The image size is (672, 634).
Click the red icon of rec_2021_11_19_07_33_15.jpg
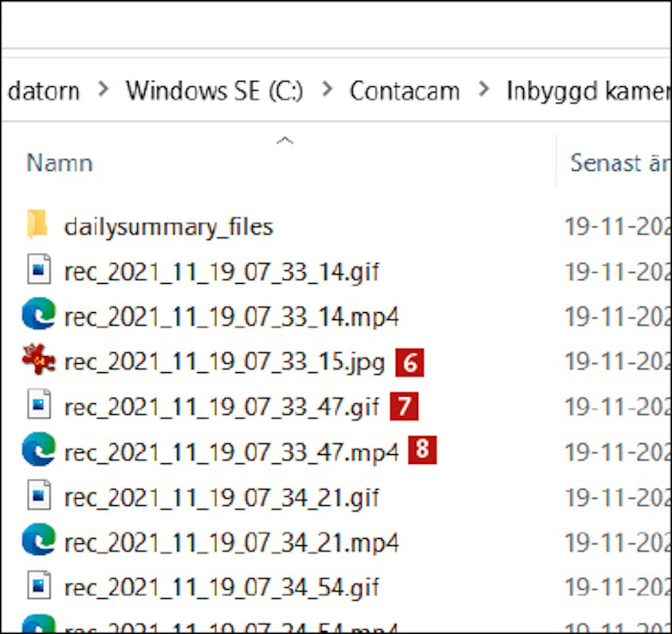click(39, 360)
